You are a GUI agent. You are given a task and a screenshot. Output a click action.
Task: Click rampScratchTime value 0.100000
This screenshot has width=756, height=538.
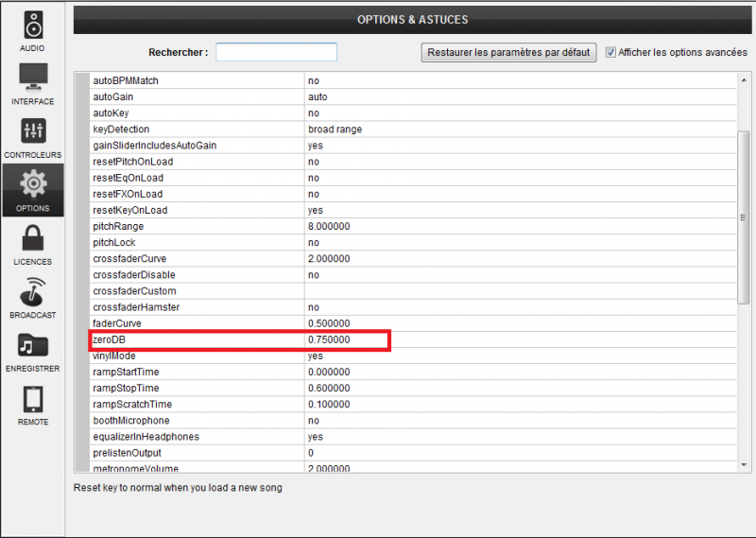tap(329, 405)
